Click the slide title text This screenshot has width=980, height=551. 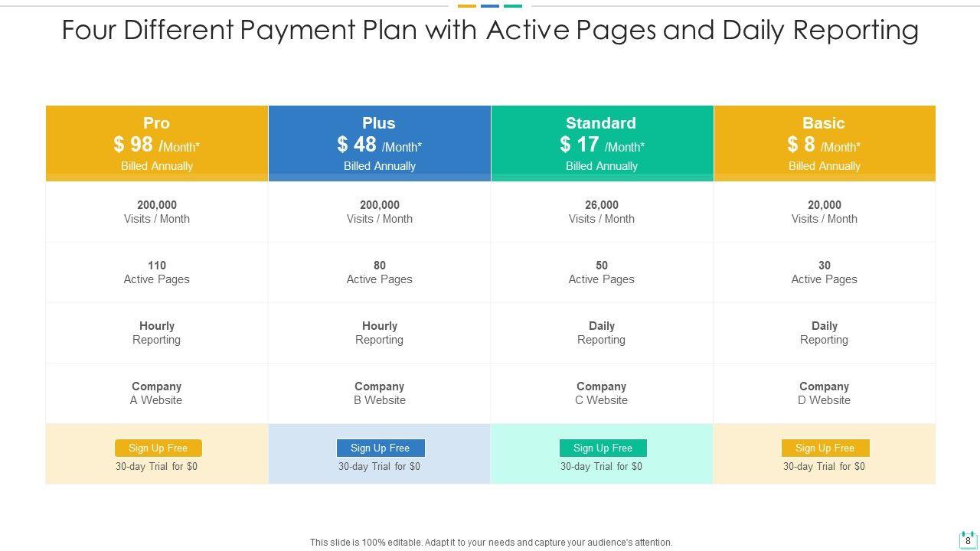click(490, 30)
